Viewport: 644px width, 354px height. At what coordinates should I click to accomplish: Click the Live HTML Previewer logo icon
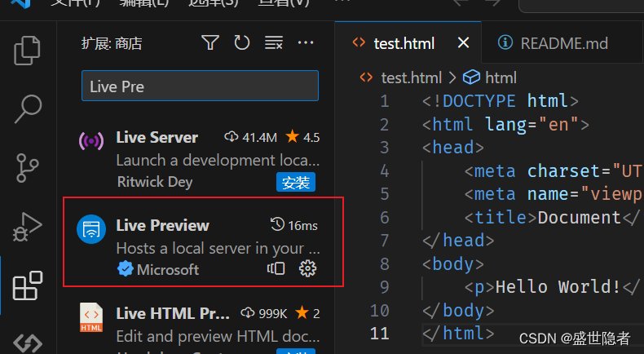pos(91,317)
